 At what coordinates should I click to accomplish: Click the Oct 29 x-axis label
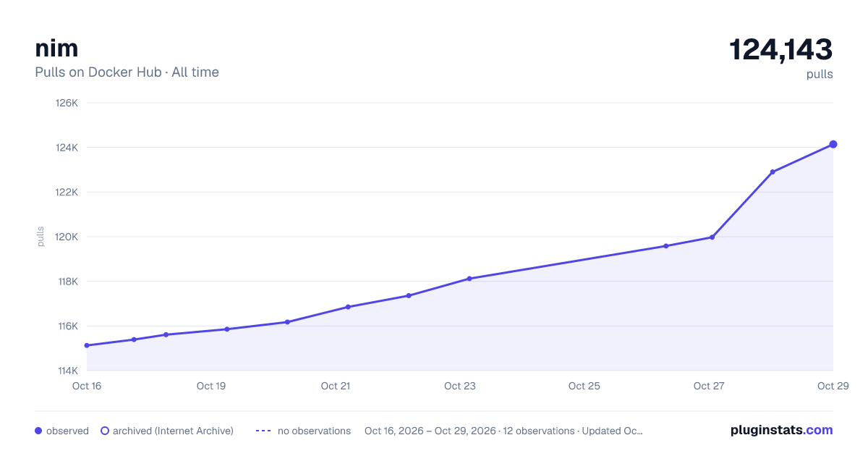click(x=832, y=386)
